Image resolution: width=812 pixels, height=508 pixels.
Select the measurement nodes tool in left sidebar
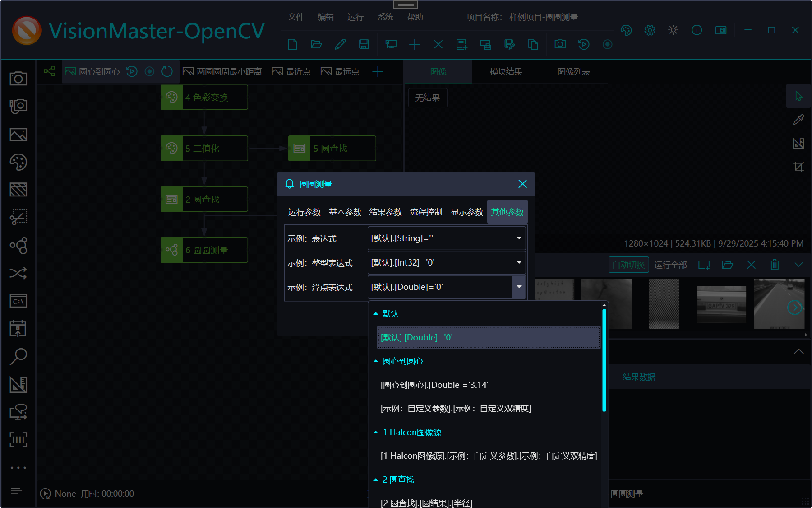coord(18,245)
